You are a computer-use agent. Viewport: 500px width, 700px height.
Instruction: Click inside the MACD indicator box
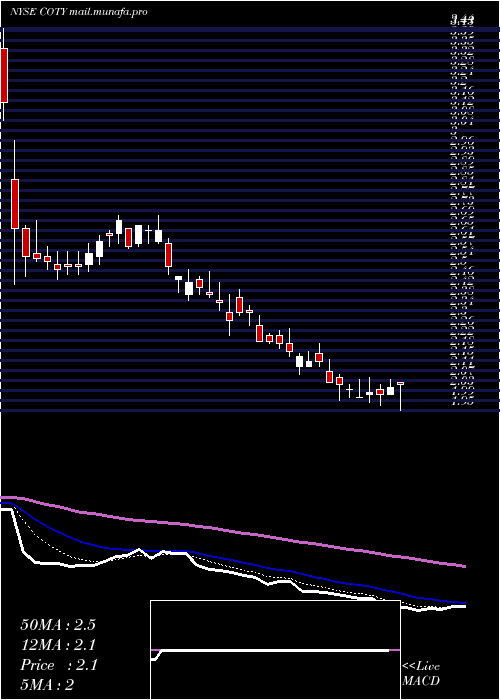[x=275, y=650]
